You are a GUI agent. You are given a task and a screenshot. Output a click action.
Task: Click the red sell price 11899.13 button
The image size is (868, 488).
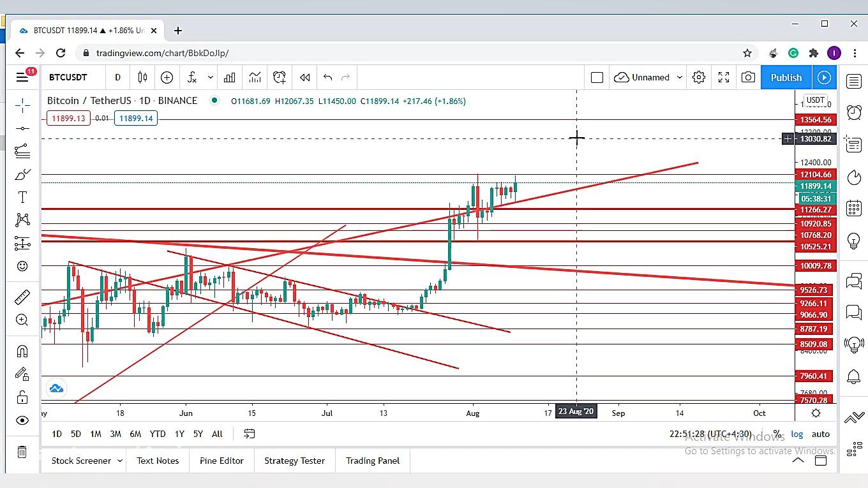point(68,118)
